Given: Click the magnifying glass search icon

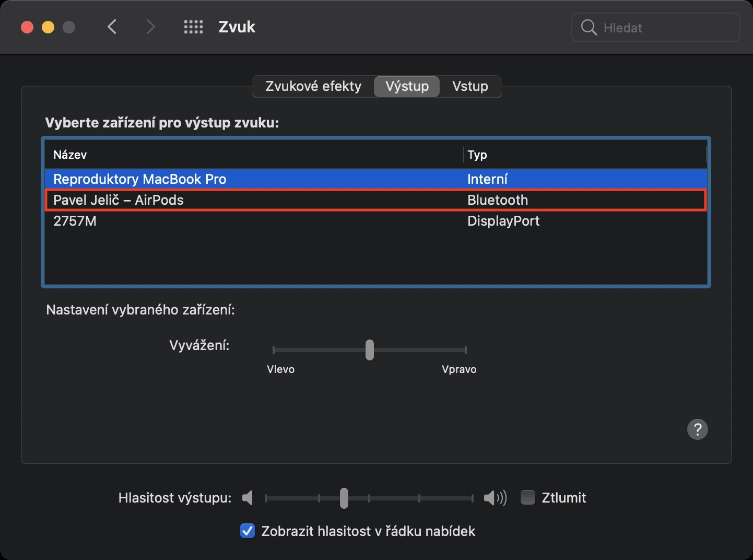Looking at the screenshot, I should (589, 28).
